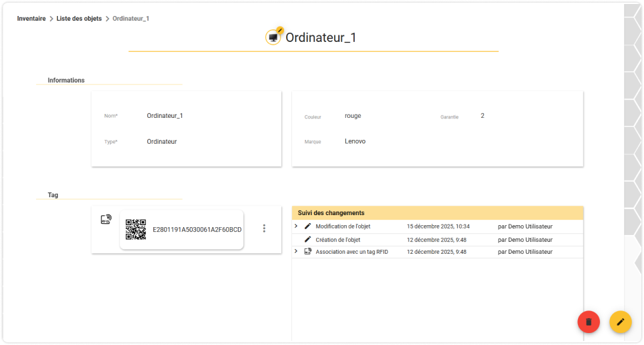Open Liste des objets breadcrumb
Viewport: 644px width, 345px height.
(79, 19)
